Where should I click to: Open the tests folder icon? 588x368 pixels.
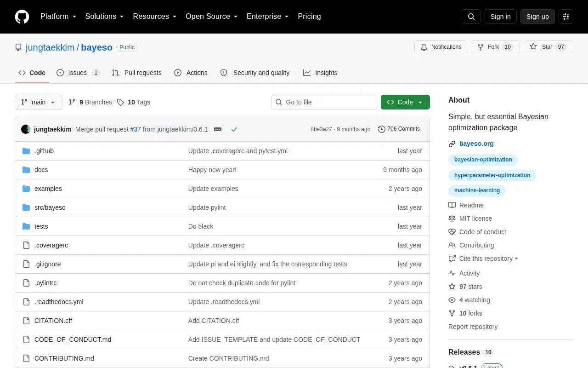click(26, 226)
